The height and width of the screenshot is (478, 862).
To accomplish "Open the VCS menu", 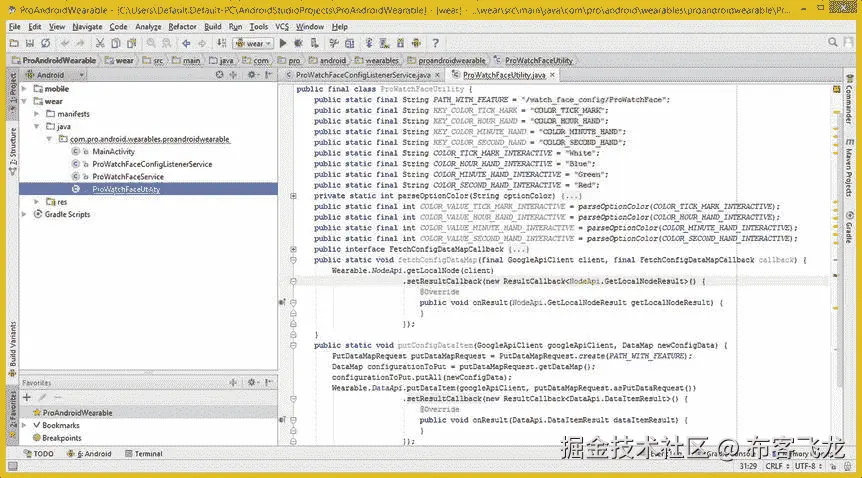I will (281, 26).
